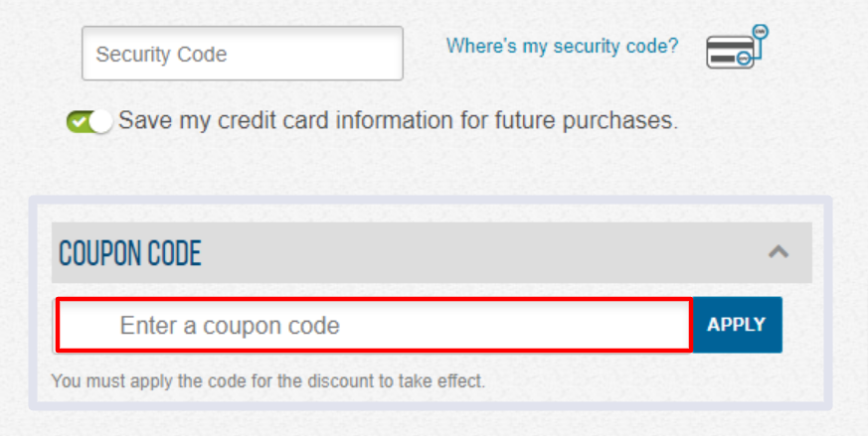Open the "Where's my security code?" link
Viewport: 868px width, 436px height.
pos(562,46)
